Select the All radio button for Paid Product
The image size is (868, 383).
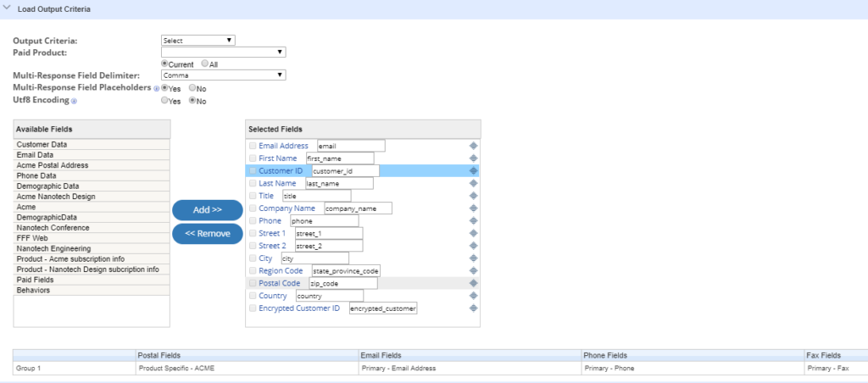click(205, 64)
